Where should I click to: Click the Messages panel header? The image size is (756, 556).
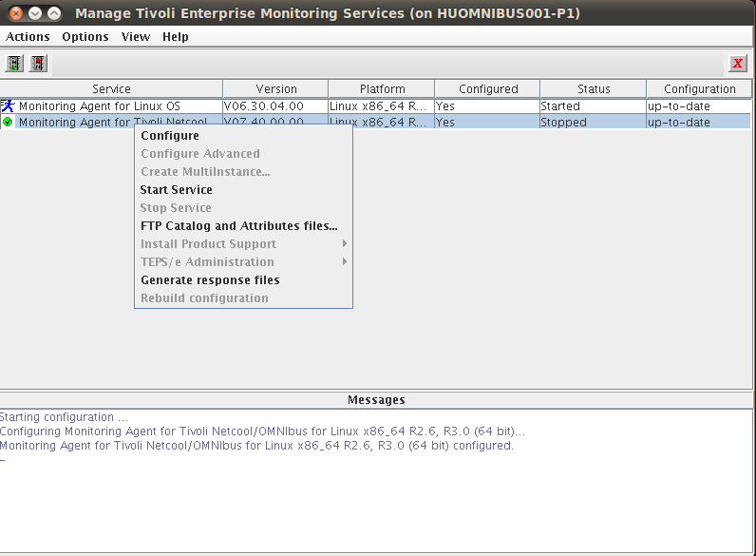[376, 399]
